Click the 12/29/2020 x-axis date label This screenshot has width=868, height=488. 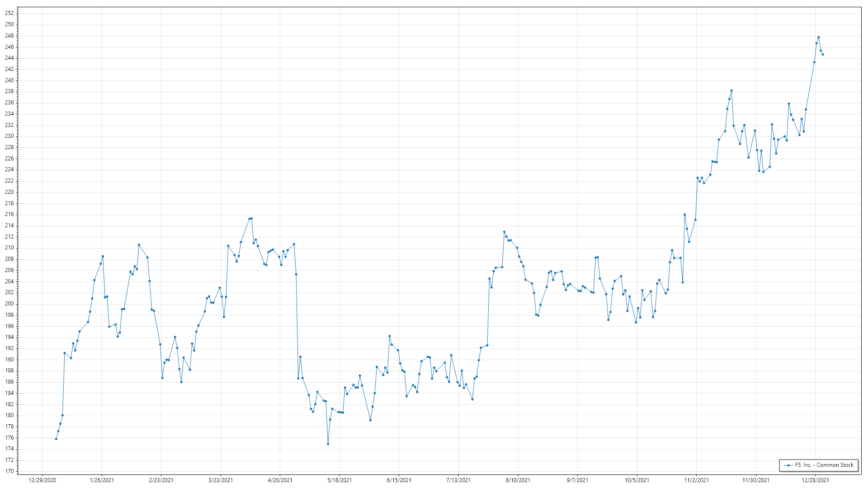(42, 480)
